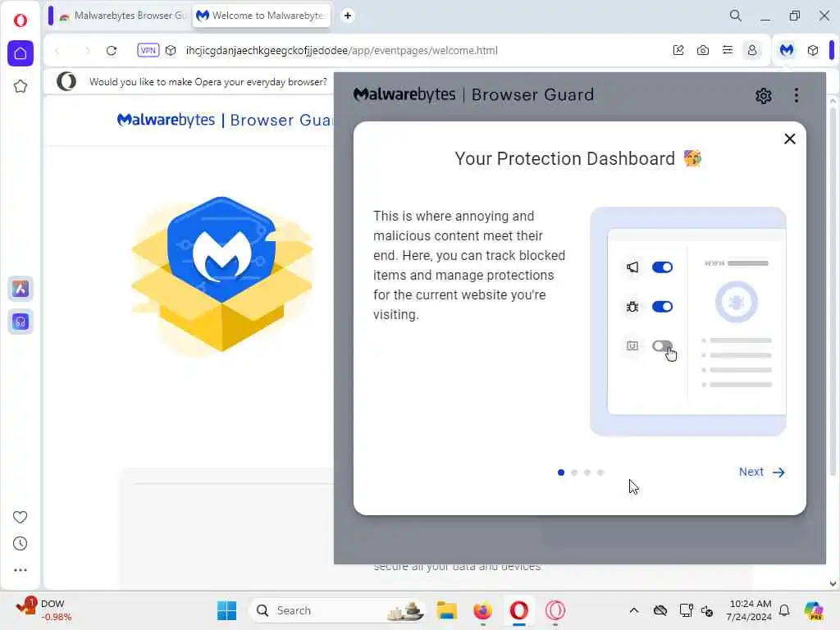Click the site info cube icon
The width and height of the screenshot is (840, 630).
tap(171, 50)
